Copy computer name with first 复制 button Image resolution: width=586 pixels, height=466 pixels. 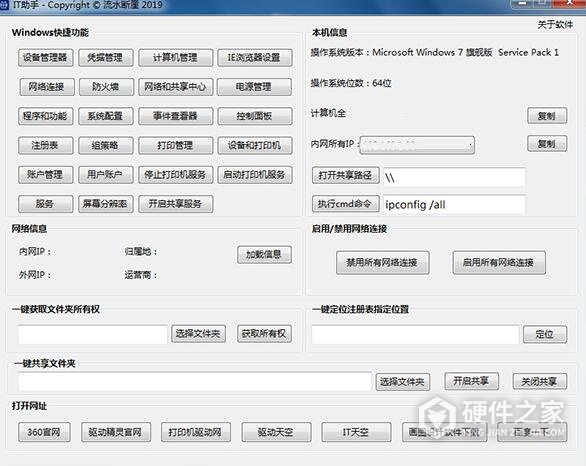pos(547,116)
